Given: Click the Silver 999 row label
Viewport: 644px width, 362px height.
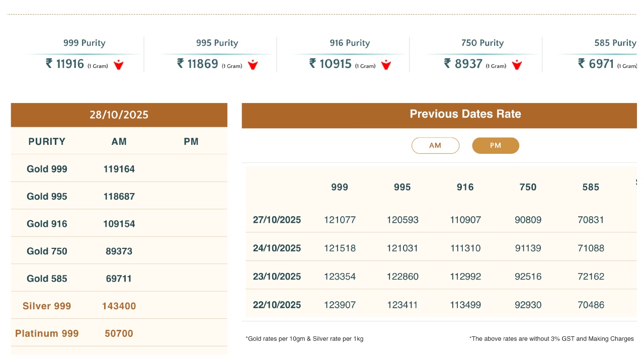Looking at the screenshot, I should click(x=47, y=306).
